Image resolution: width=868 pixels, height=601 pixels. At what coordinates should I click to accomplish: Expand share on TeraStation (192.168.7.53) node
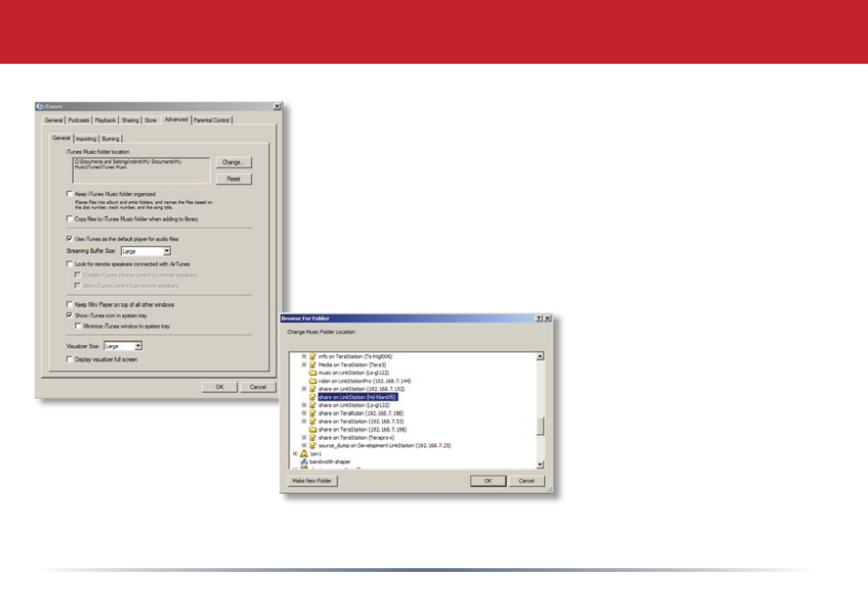pyautogui.click(x=304, y=422)
